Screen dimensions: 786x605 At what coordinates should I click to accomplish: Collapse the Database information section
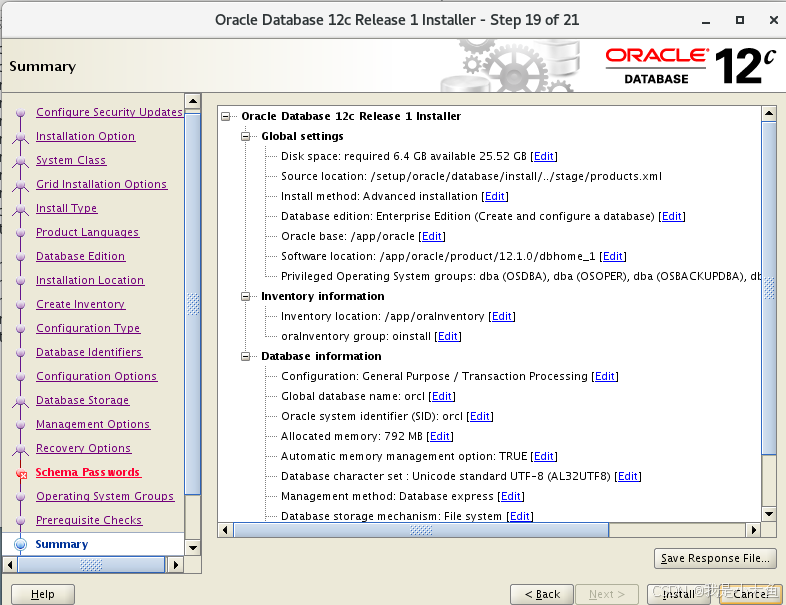click(246, 356)
